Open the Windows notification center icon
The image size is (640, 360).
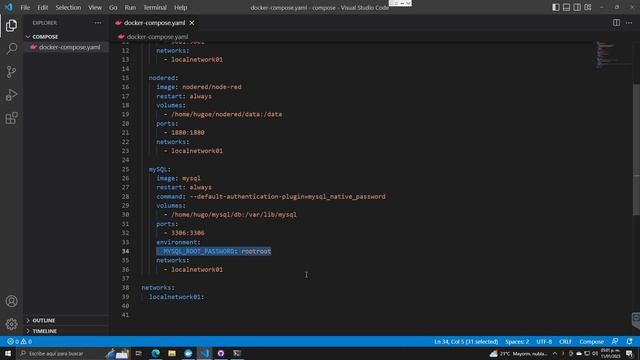click(629, 353)
